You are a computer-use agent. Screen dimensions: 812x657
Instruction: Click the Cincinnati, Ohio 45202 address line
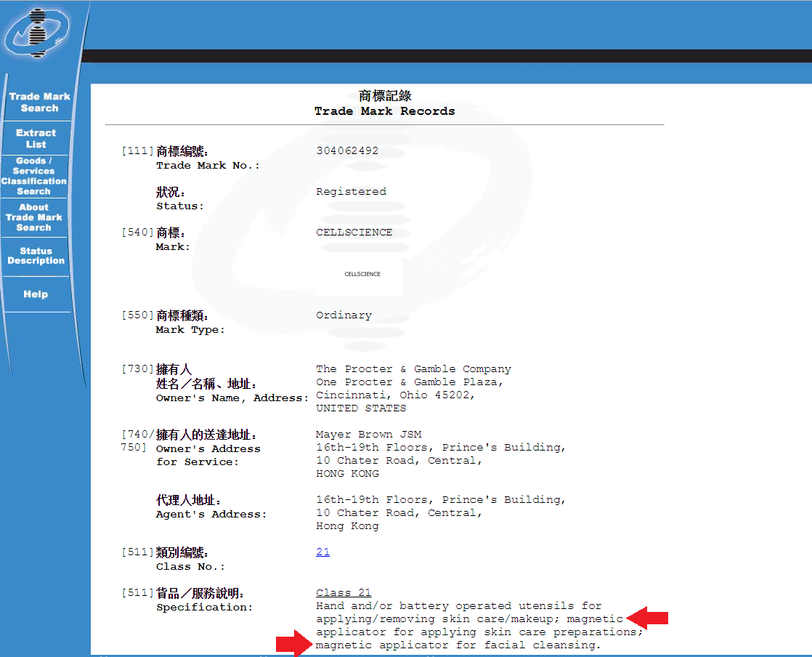coord(395,395)
